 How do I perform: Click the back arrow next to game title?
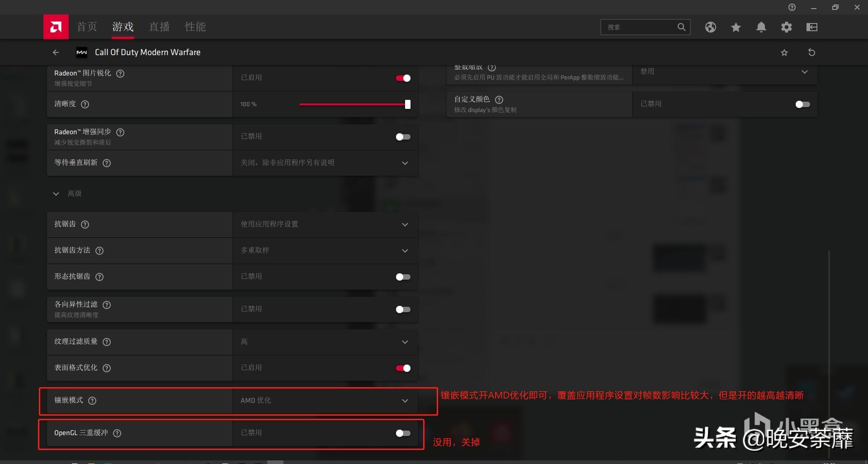tap(56, 52)
